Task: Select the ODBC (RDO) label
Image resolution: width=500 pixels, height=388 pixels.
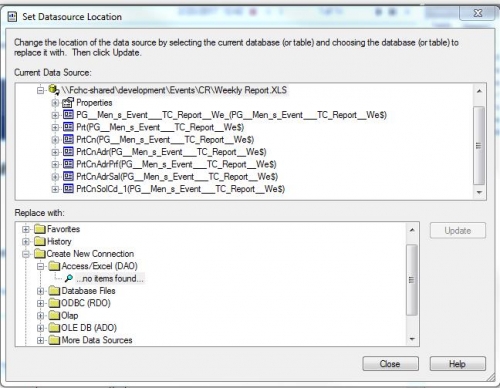Action: pos(86,303)
